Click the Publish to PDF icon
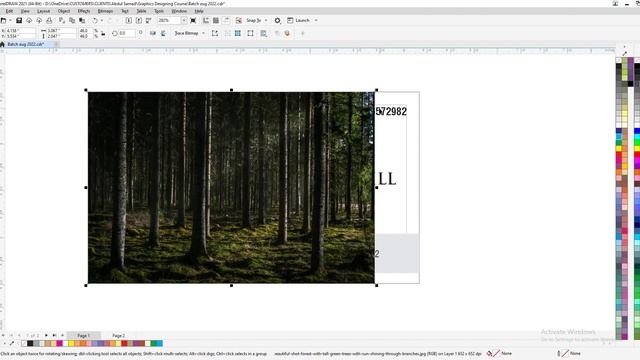This screenshot has height=360, width=640. 149,20
